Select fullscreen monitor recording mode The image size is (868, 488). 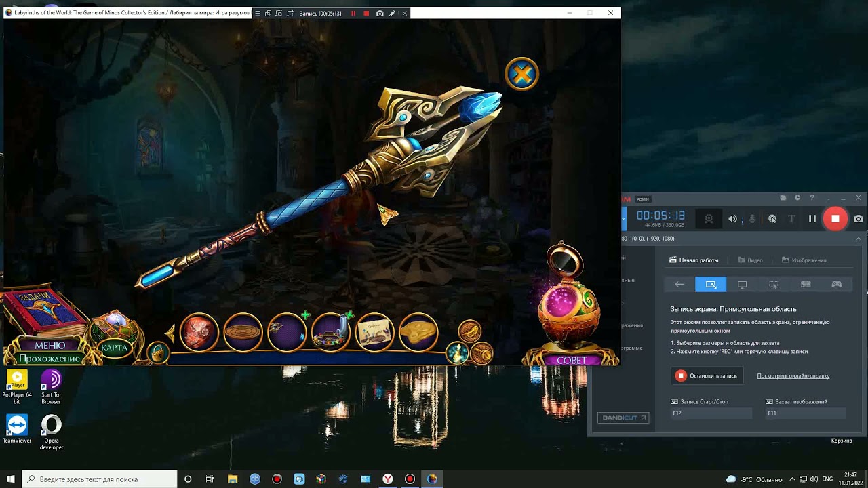(743, 285)
